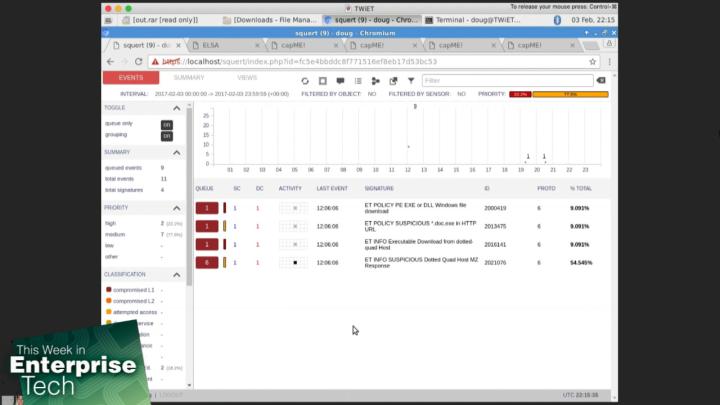The width and height of the screenshot is (720, 405).
Task: Collapse the SUMMARY section in sidebar
Action: click(177, 152)
